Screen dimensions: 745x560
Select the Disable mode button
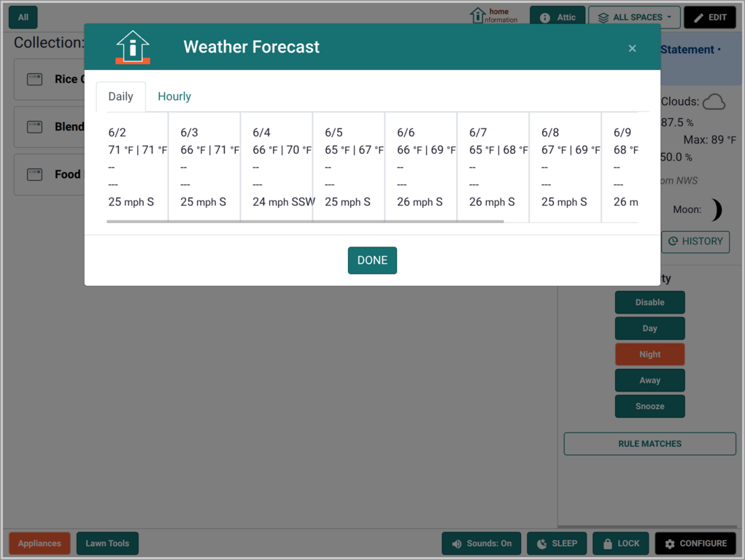pos(649,303)
